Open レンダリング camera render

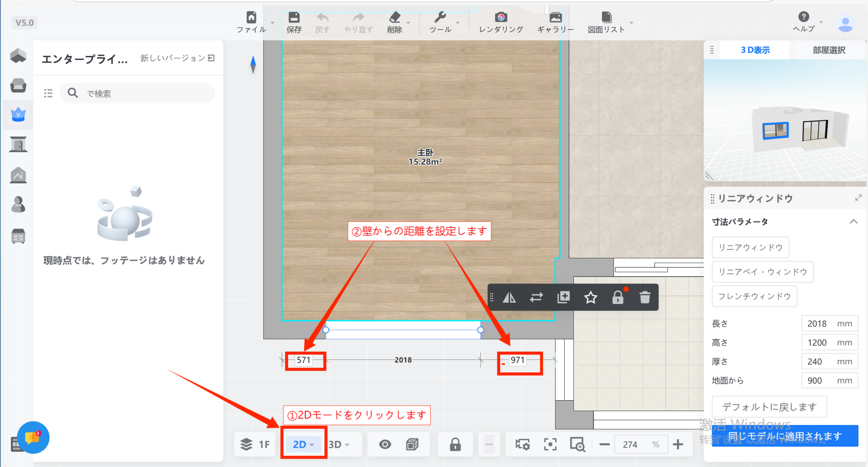click(501, 22)
